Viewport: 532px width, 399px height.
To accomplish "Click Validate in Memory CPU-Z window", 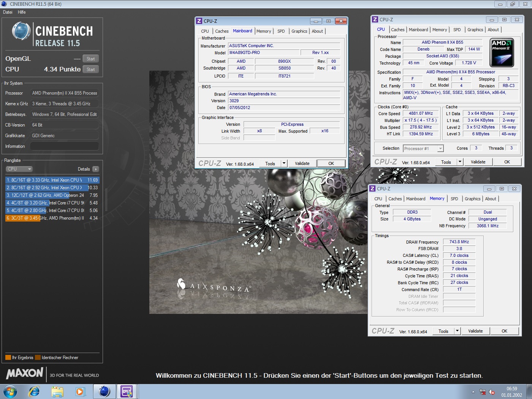I will pyautogui.click(x=475, y=331).
